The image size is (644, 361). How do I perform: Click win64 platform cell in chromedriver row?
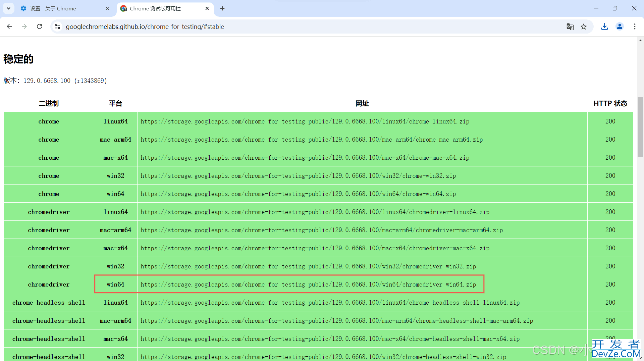tap(115, 285)
